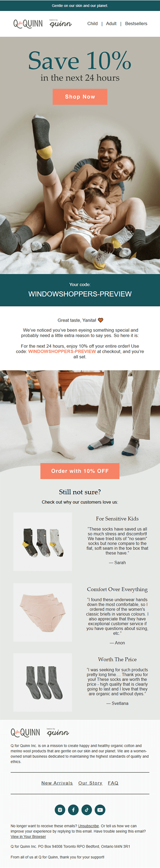Open the Bestsellers navigation item
The height and width of the screenshot is (868, 160).
(136, 23)
